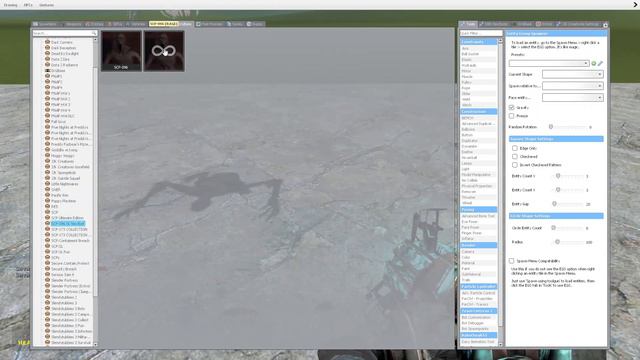Collapse the Square Shape Settings section
Image resolution: width=640 pixels, height=360 pixels.
(556, 139)
